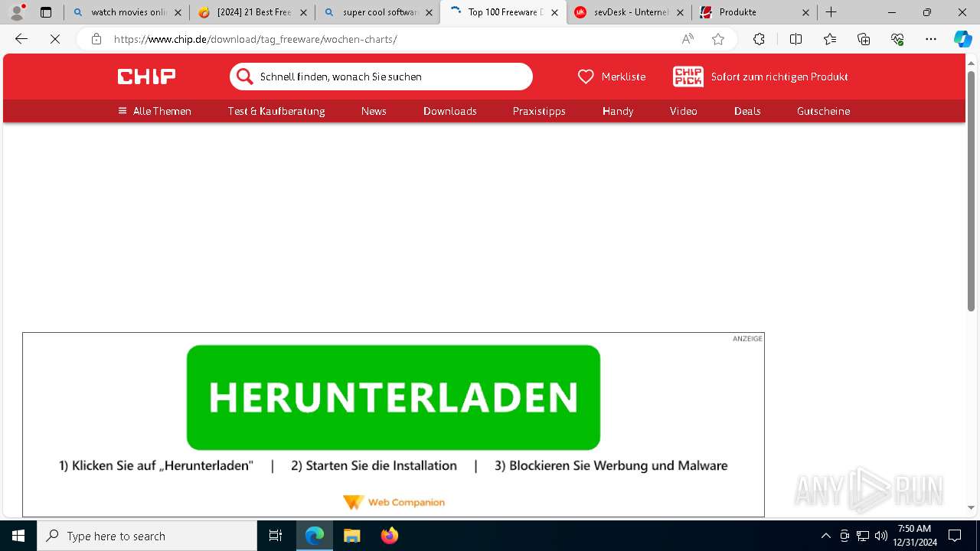Open the volume control tray icon
Image resolution: width=980 pixels, height=551 pixels.
pos(881,536)
